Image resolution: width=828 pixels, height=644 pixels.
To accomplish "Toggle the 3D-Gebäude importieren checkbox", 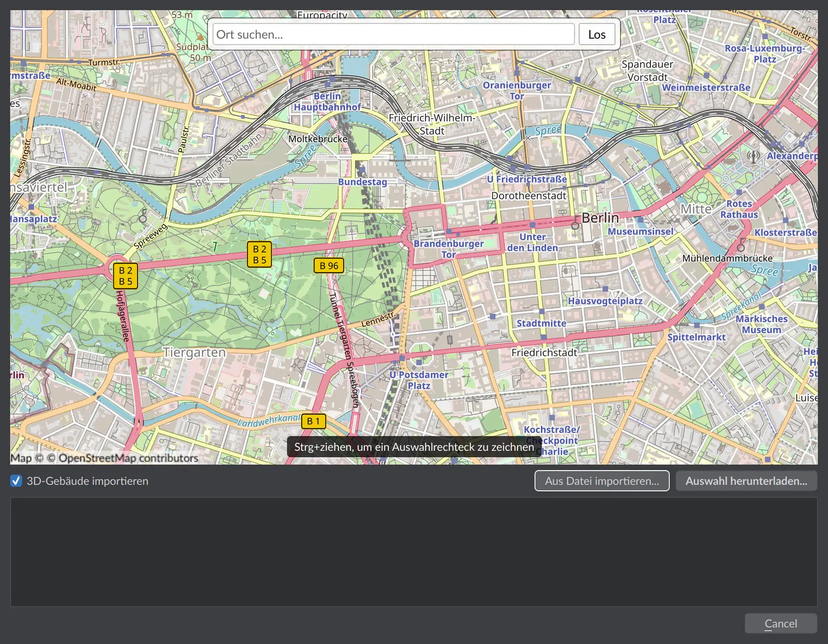I will pyautogui.click(x=16, y=481).
